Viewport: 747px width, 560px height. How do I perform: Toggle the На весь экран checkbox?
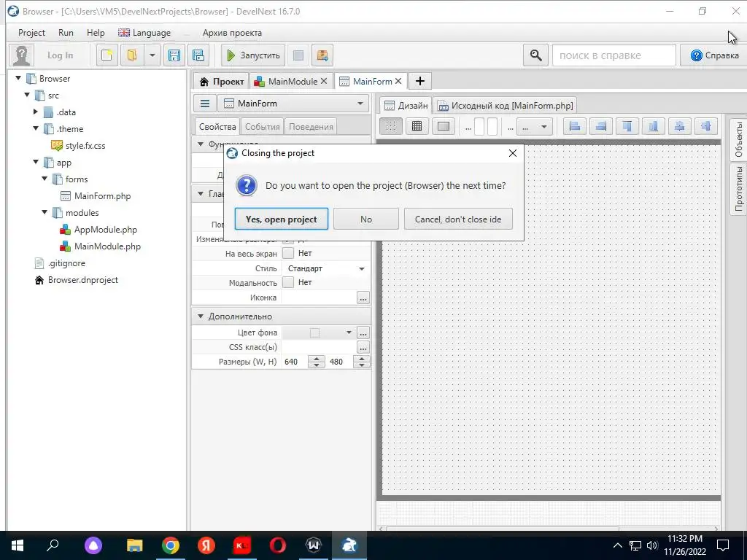287,253
